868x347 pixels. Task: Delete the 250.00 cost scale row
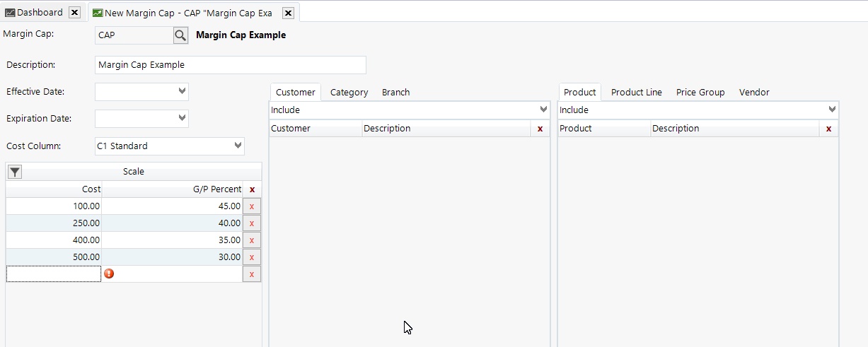point(252,223)
